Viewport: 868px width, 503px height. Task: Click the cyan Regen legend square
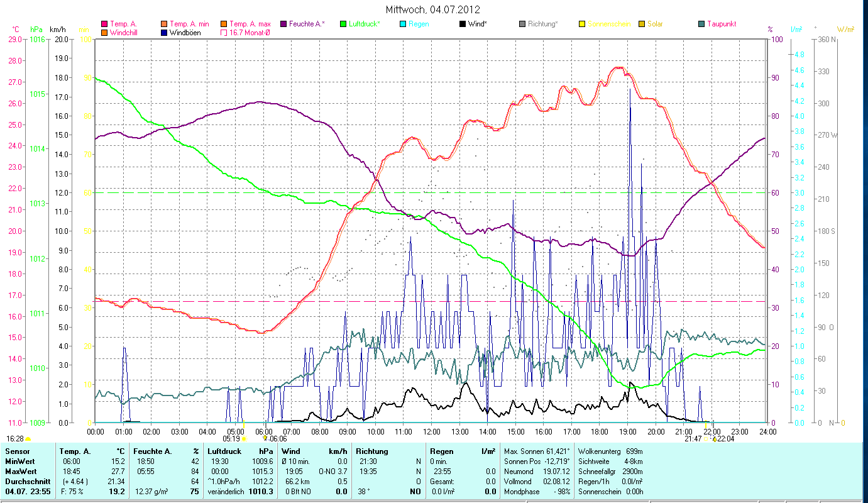402,25
